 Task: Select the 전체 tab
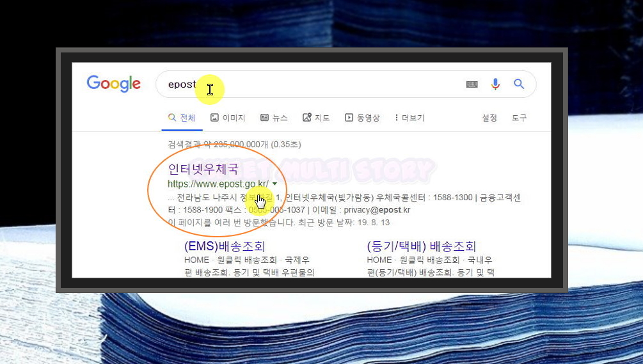182,118
